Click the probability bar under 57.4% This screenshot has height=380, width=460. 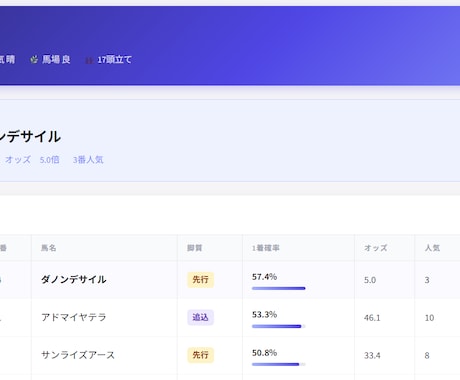click(x=279, y=288)
